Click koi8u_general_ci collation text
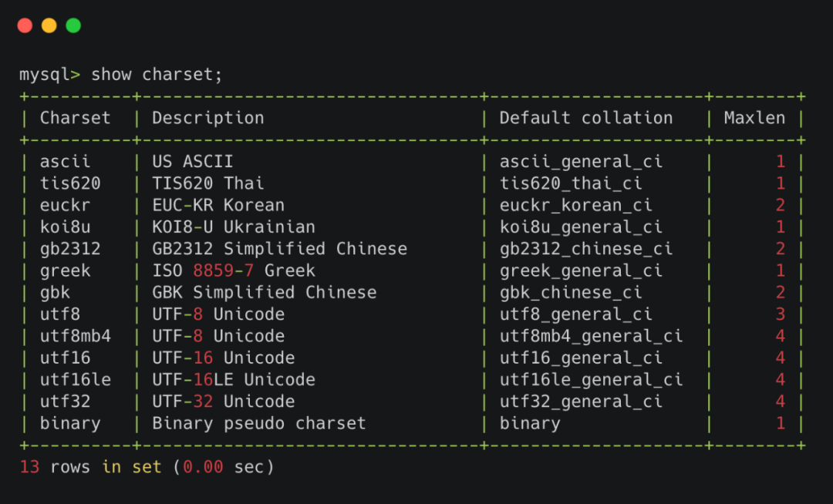Image resolution: width=833 pixels, height=504 pixels. pyautogui.click(x=580, y=227)
